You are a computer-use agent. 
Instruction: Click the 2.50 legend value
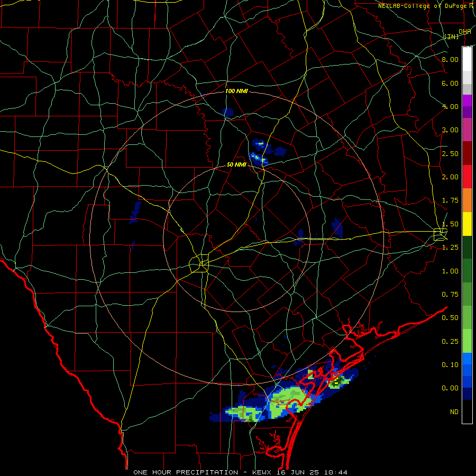[x=450, y=153]
